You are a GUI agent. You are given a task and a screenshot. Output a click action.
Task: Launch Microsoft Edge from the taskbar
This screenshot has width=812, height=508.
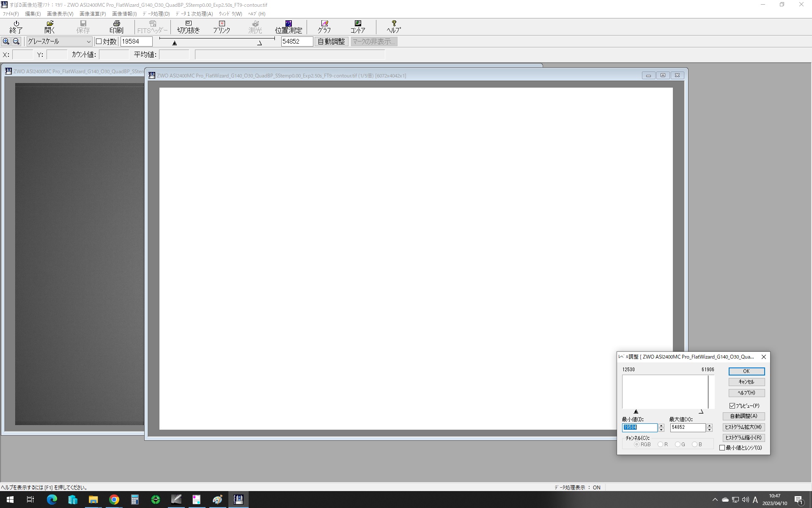click(x=52, y=500)
